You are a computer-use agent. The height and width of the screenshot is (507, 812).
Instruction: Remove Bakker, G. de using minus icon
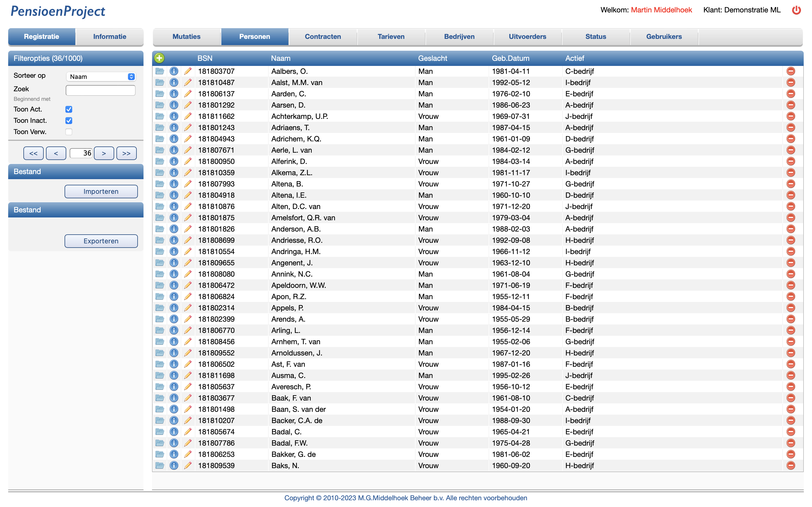(x=791, y=454)
